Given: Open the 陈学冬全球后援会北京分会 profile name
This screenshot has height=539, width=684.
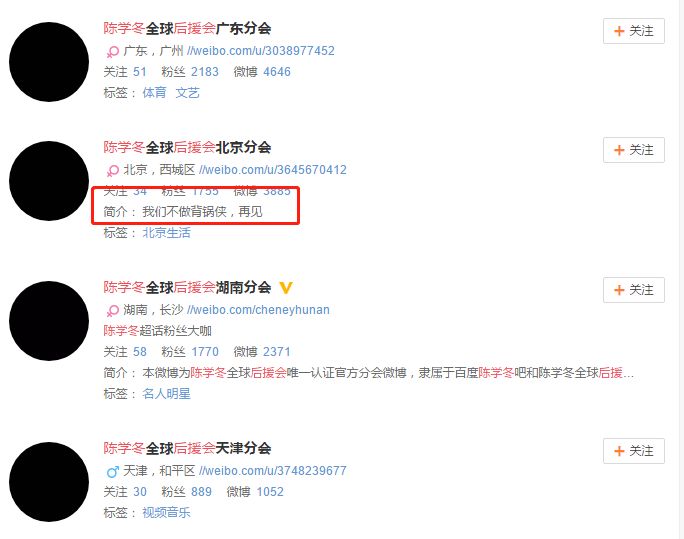Looking at the screenshot, I should tap(187, 147).
